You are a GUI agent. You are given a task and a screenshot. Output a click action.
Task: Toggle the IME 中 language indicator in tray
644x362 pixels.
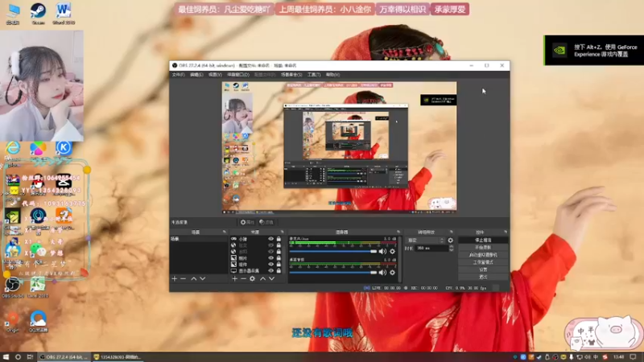[596, 357]
